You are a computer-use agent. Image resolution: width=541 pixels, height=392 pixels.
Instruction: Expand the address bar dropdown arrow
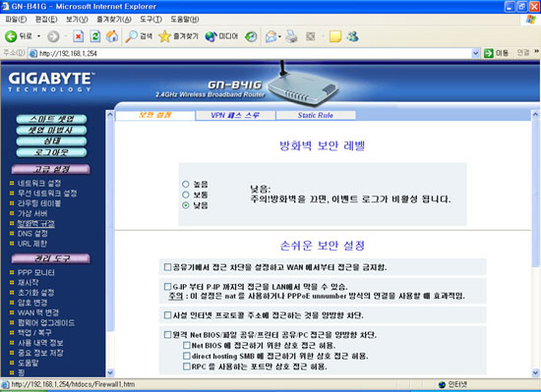[475, 53]
